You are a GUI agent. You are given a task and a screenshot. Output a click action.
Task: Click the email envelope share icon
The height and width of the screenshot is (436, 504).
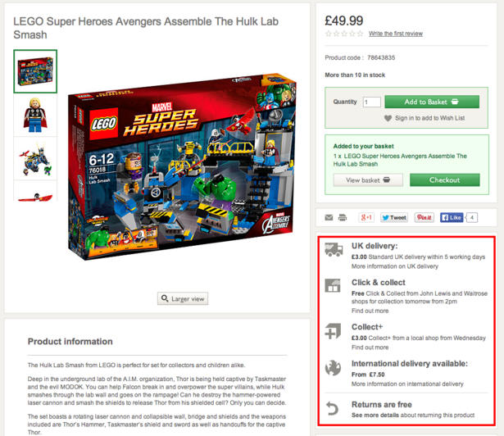[329, 218]
